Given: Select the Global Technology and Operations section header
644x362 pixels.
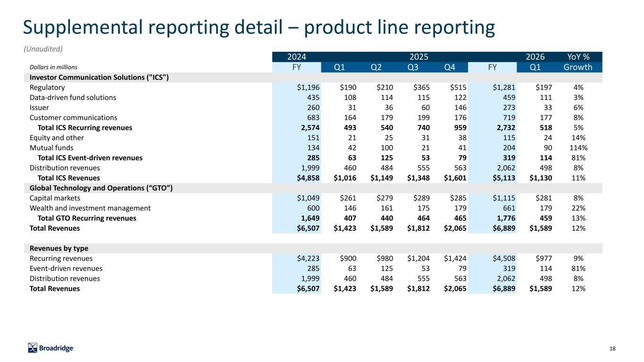Looking at the screenshot, I should [101, 188].
